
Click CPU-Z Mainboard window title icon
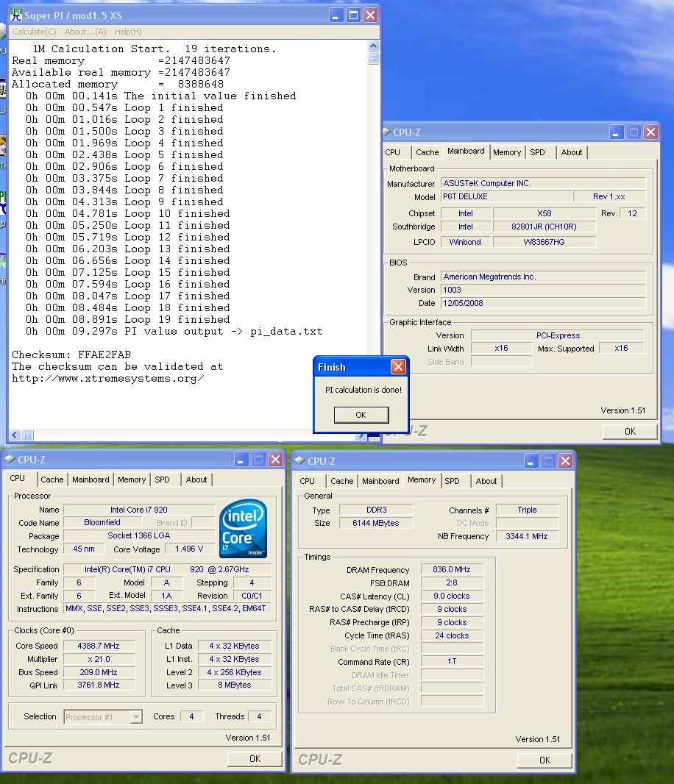pos(386,132)
